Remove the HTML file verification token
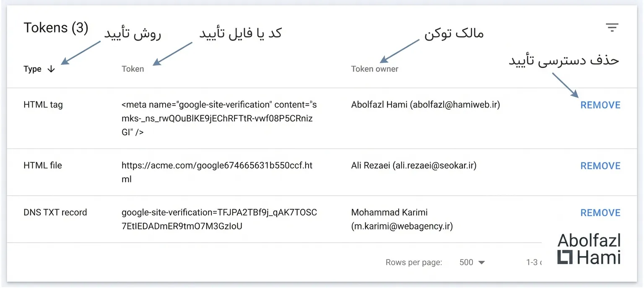The height and width of the screenshot is (288, 644). click(x=600, y=166)
